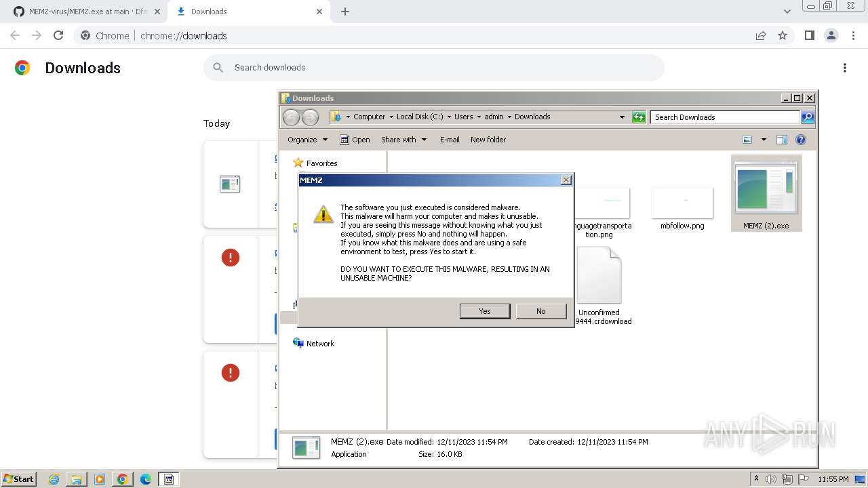Image resolution: width=868 pixels, height=488 pixels.
Task: Toggle Chrome side panel
Action: pyautogui.click(x=809, y=36)
